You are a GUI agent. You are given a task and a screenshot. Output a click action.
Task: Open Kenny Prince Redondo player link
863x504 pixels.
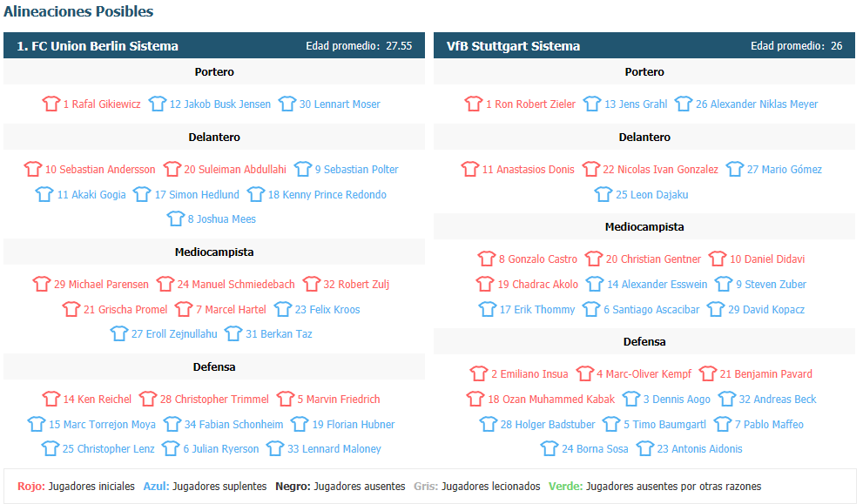pos(327,195)
